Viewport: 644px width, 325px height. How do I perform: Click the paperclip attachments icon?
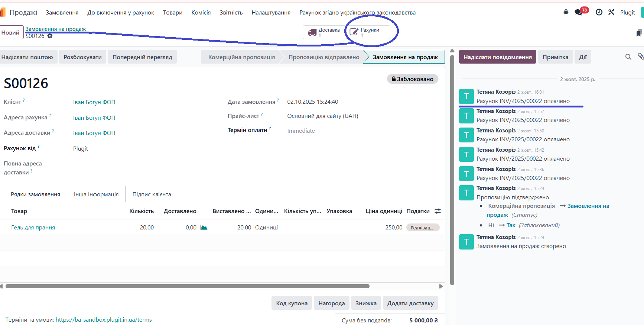[x=641, y=57]
